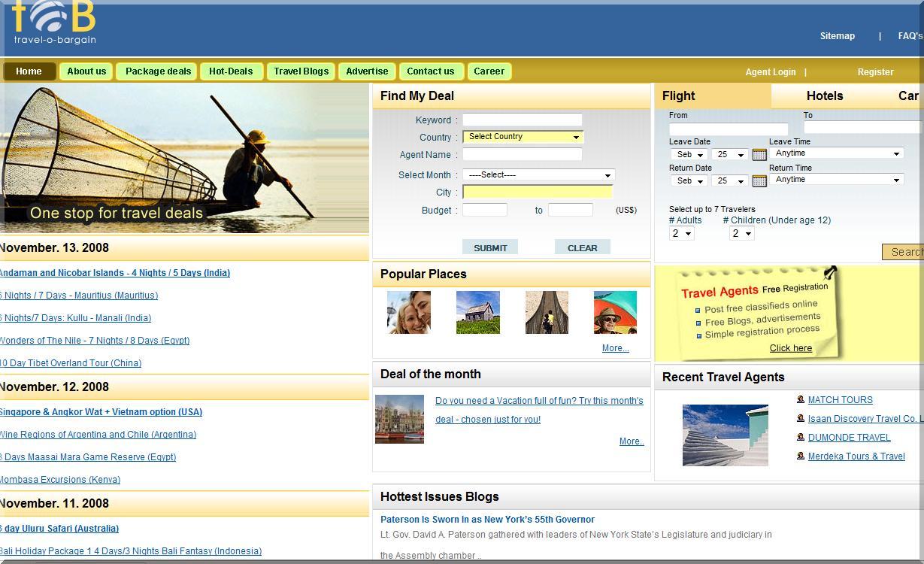924x564 pixels.
Task: Click the travel-o-bargain logo
Action: click(x=54, y=23)
